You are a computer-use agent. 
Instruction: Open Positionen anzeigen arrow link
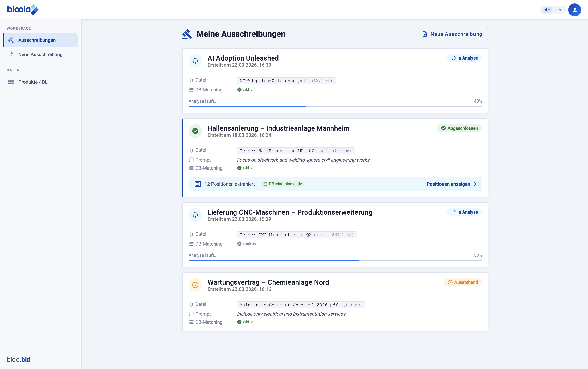click(451, 184)
